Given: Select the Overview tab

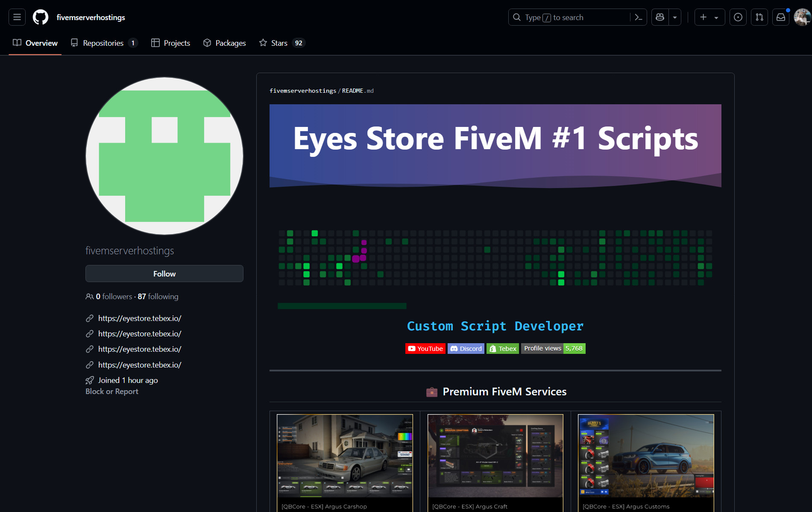Looking at the screenshot, I should point(35,43).
